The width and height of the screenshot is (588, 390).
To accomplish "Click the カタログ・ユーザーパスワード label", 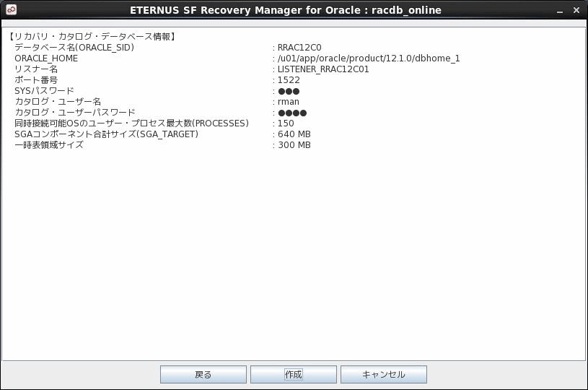I will (x=74, y=113).
